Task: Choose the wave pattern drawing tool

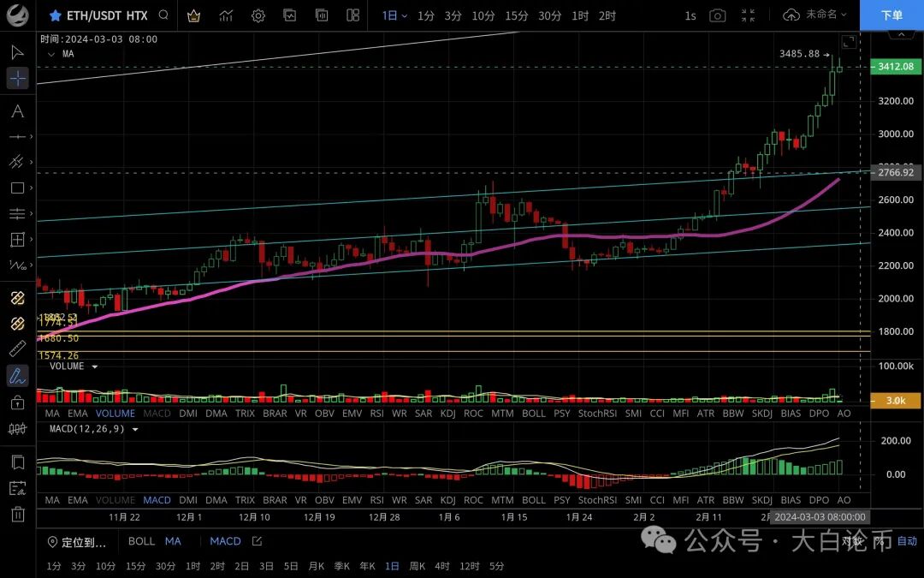Action: (18, 265)
